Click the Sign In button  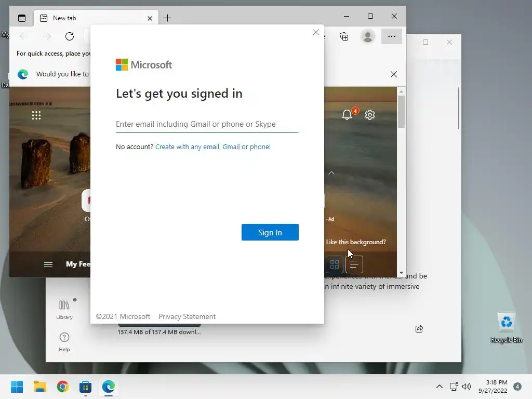pos(270,232)
